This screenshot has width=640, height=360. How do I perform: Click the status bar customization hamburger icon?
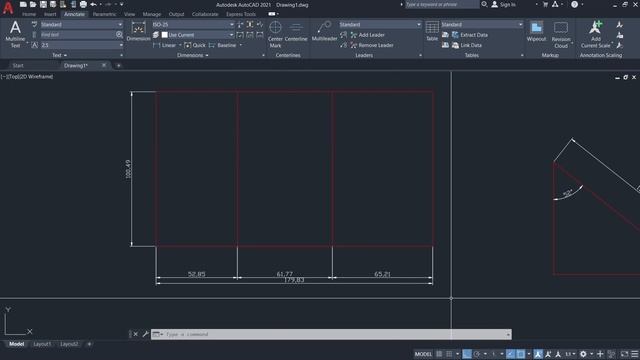coord(635,354)
